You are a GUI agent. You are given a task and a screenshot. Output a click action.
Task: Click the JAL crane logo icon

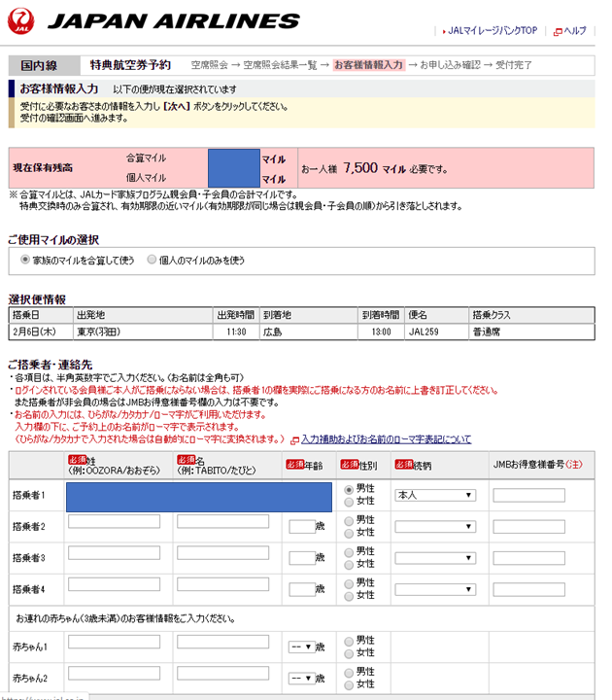coord(20,20)
